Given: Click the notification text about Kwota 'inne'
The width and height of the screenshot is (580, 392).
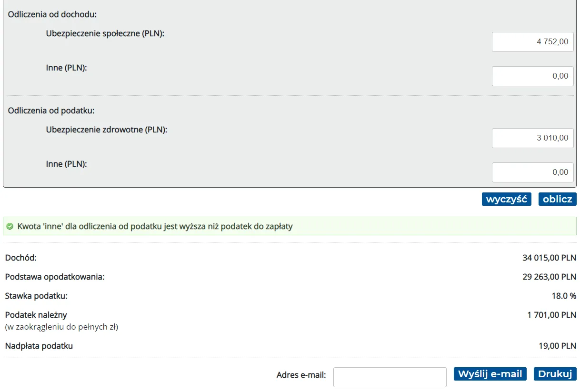Looking at the screenshot, I should pos(155,227).
